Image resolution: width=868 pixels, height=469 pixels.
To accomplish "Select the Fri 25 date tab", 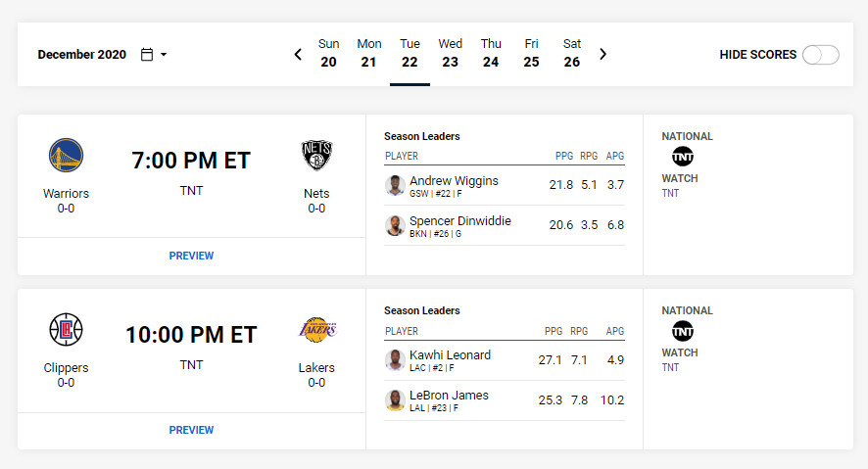I will click(531, 54).
